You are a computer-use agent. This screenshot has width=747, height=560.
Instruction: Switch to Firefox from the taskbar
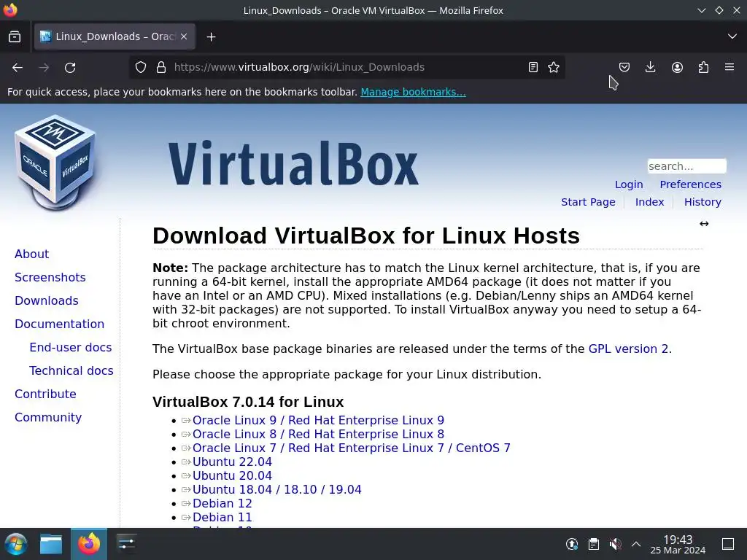(89, 544)
